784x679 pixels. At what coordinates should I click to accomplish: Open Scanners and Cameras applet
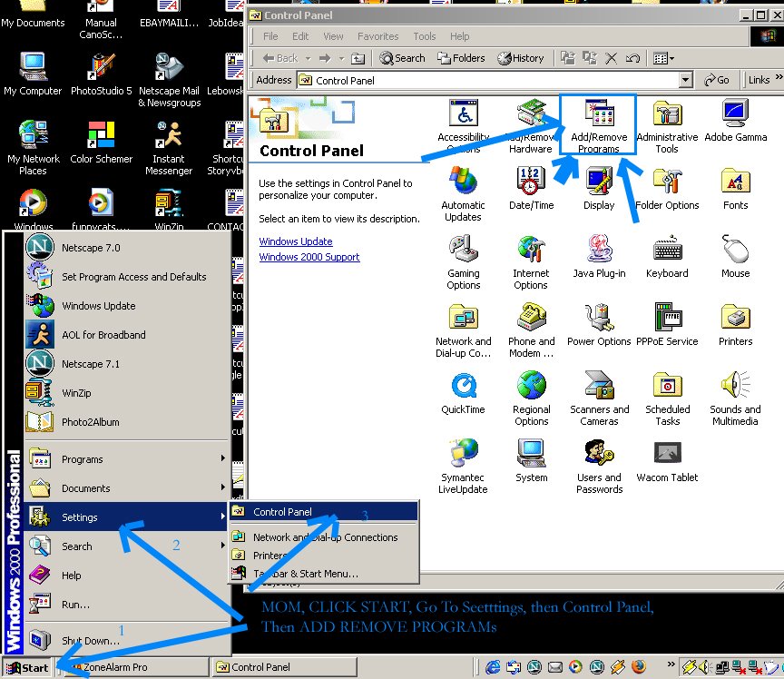[x=599, y=399]
